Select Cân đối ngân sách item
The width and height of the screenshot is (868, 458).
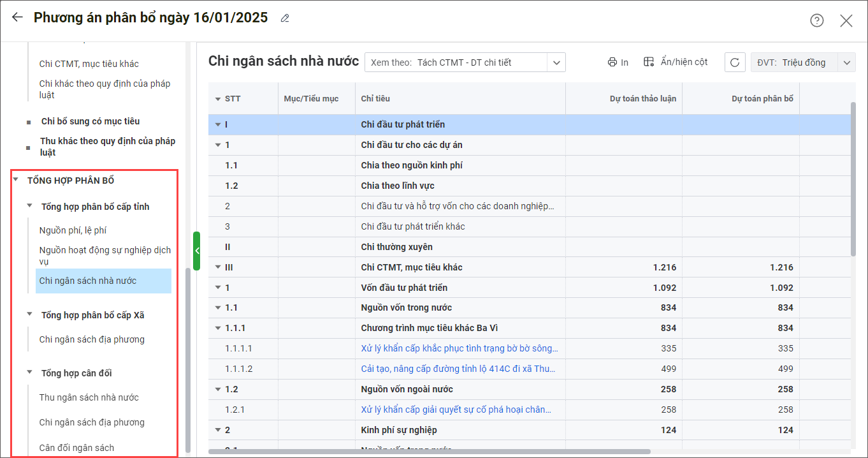click(x=76, y=448)
